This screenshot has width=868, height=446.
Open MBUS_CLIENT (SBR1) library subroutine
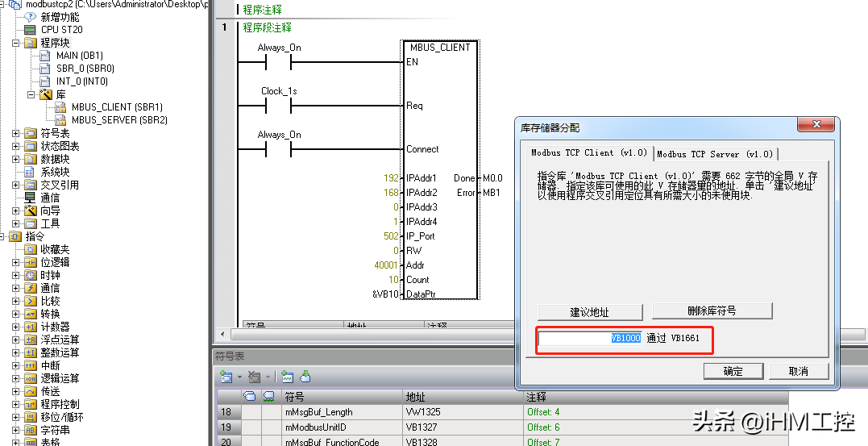click(117, 107)
